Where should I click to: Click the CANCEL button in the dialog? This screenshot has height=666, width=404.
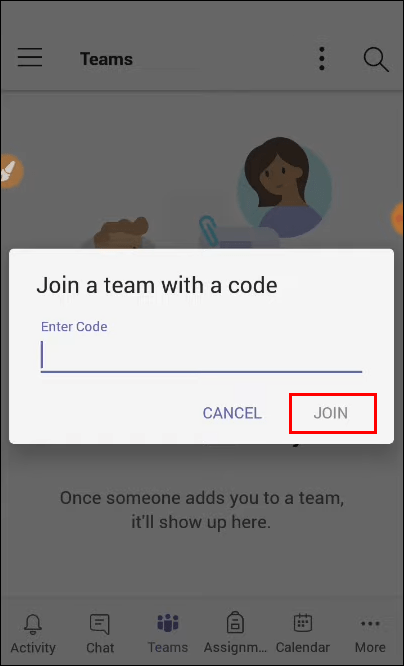click(232, 413)
